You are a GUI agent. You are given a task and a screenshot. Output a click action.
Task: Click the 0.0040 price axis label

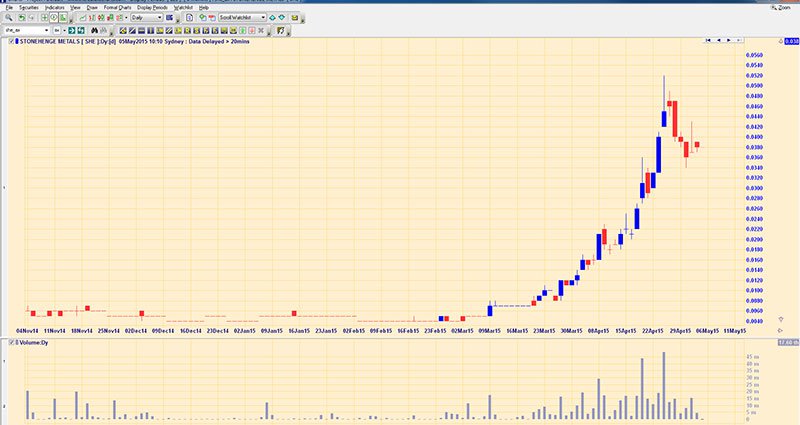click(754, 321)
